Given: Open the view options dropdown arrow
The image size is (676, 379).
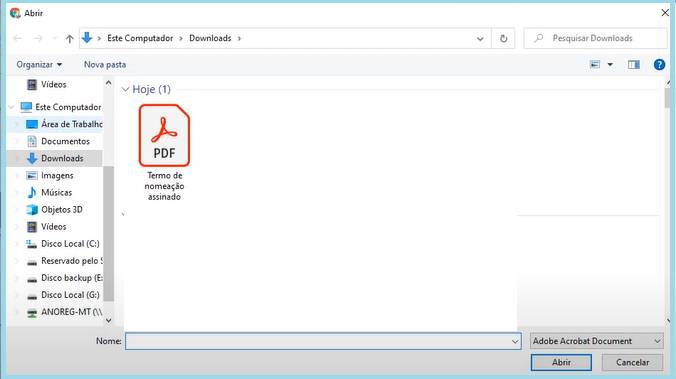Looking at the screenshot, I should click(x=610, y=65).
